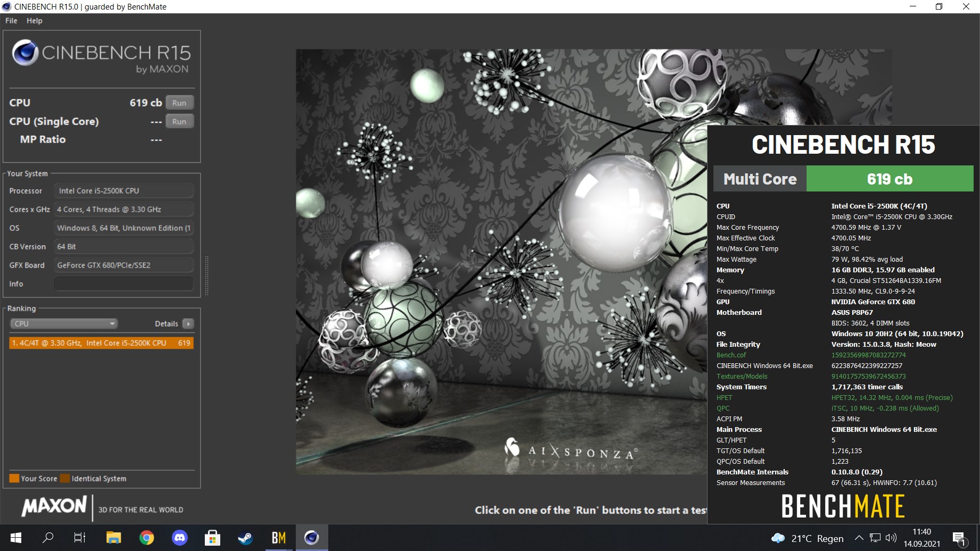Open File Explorer from the taskbar
Image resolution: width=980 pixels, height=551 pixels.
tap(113, 538)
